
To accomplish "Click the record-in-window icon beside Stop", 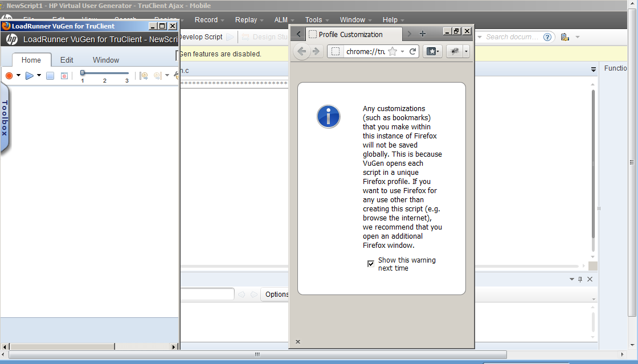I will tap(64, 76).
